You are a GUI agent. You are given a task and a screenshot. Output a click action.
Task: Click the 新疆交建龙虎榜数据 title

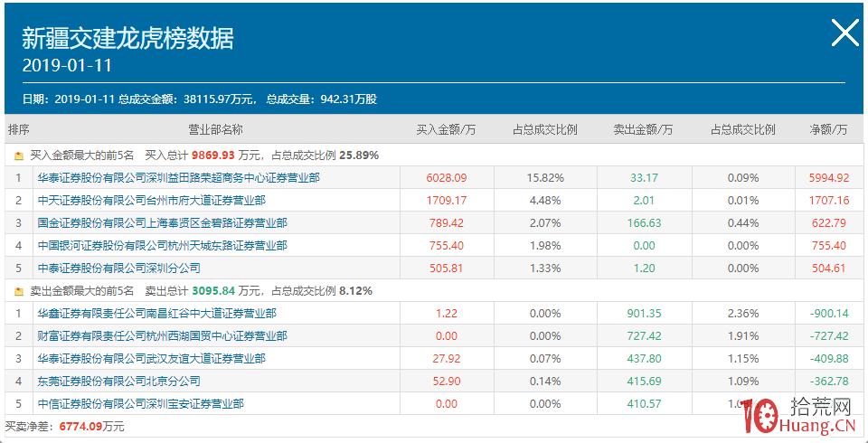127,39
